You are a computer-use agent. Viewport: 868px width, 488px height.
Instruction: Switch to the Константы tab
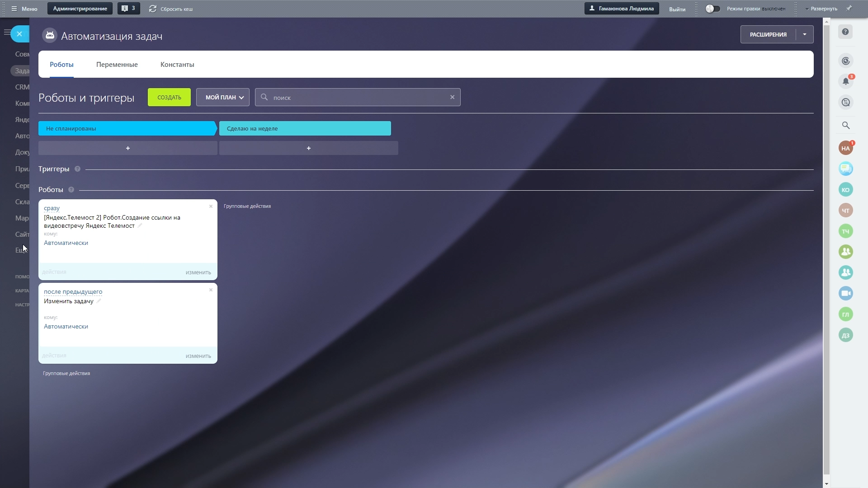pyautogui.click(x=177, y=65)
